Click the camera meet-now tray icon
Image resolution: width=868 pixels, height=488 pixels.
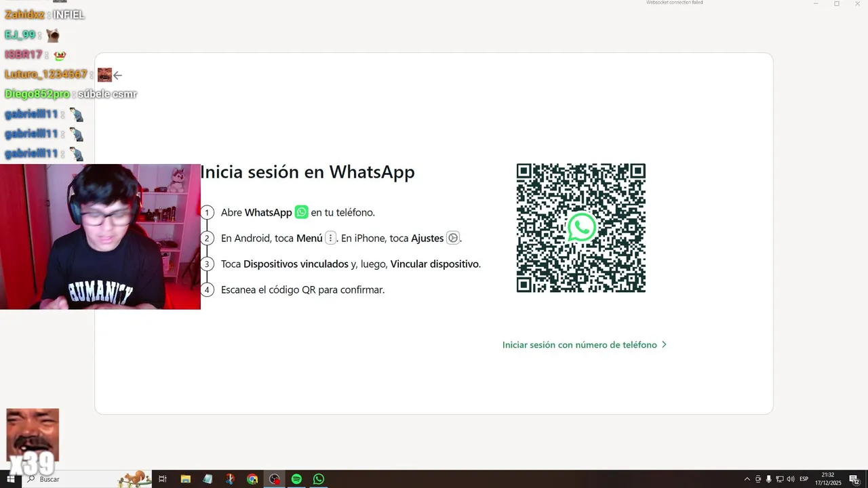[758, 479]
